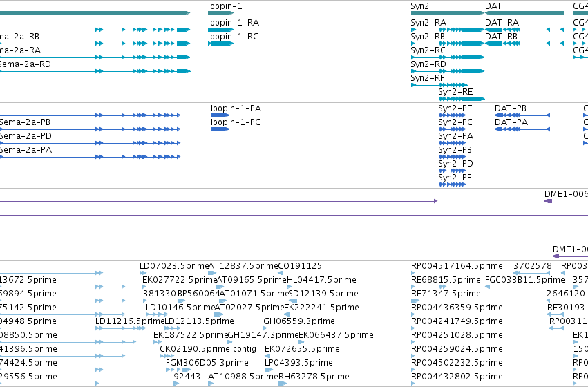Select EST LD10146.5prime
The height and width of the screenshot is (387, 588).
point(155,314)
